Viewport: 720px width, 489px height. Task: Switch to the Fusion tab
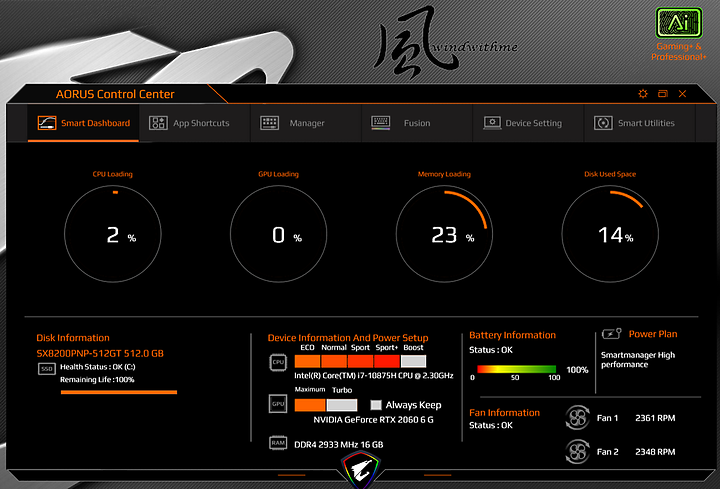click(417, 123)
